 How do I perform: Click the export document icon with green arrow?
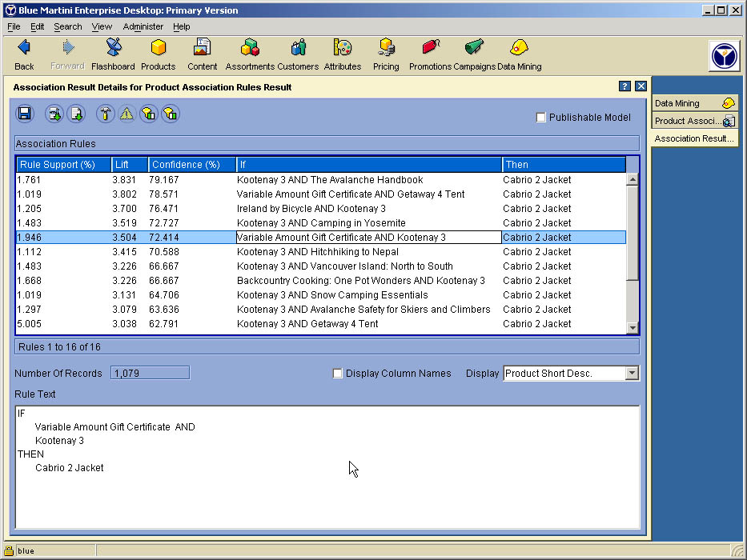[x=76, y=114]
